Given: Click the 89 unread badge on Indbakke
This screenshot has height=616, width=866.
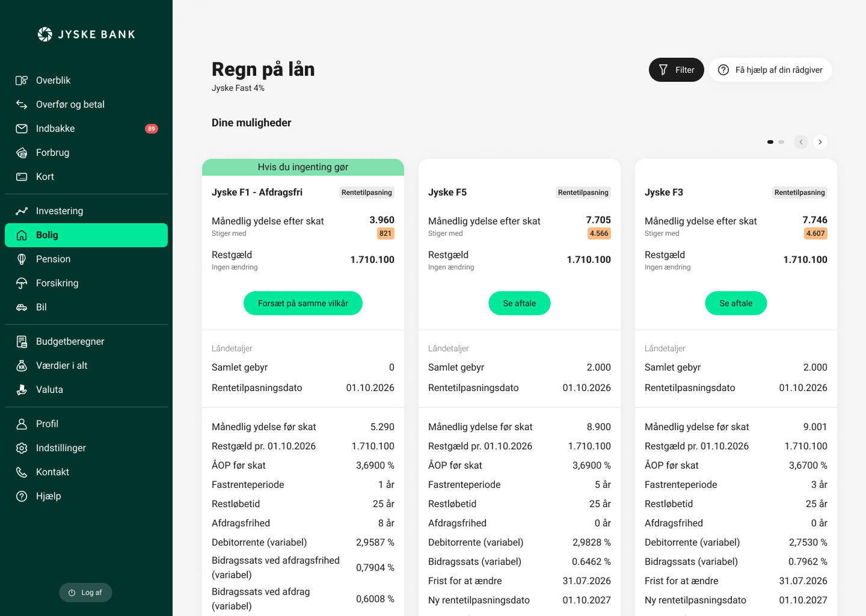Looking at the screenshot, I should click(x=152, y=129).
